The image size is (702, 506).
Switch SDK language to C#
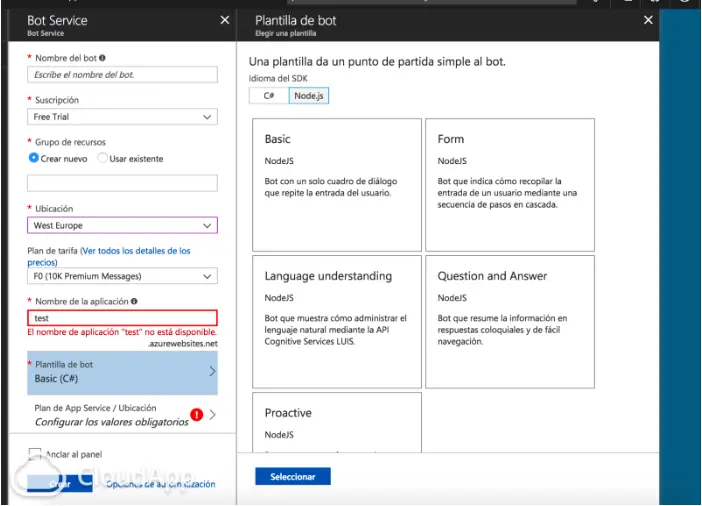[x=269, y=95]
